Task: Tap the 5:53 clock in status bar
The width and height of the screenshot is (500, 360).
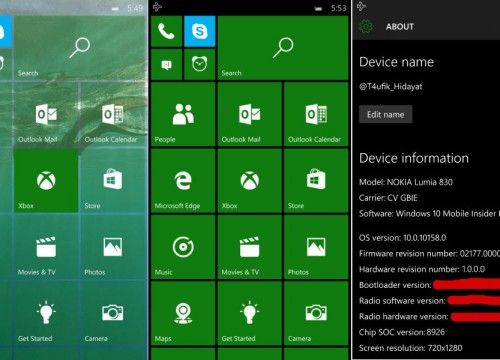Action: coord(338,8)
